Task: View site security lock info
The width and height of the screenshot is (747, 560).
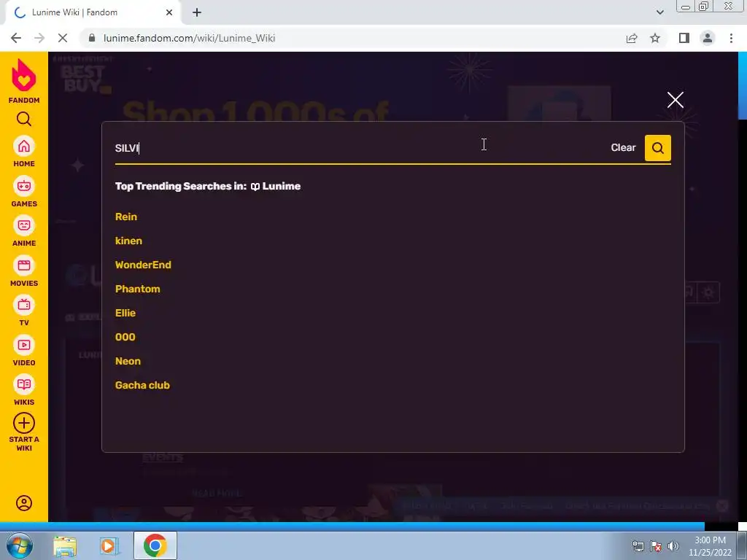Action: [92, 38]
